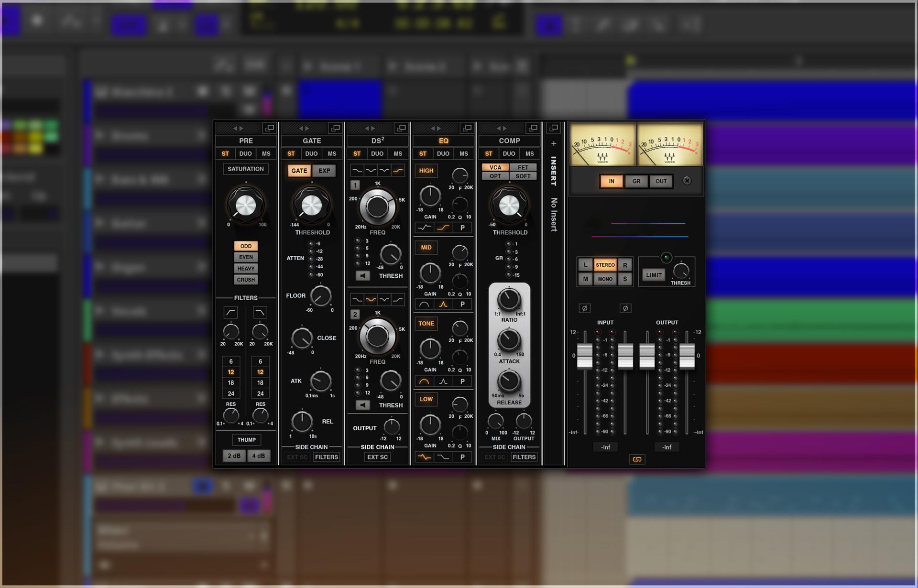This screenshot has height=588, width=918.
Task: Expand the COMP module window icon
Action: pos(533,128)
